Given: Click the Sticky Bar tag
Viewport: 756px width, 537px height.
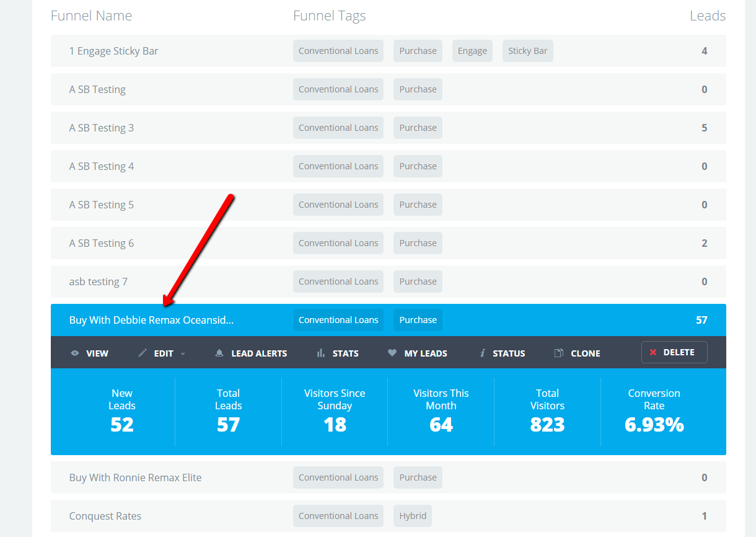Looking at the screenshot, I should point(528,51).
